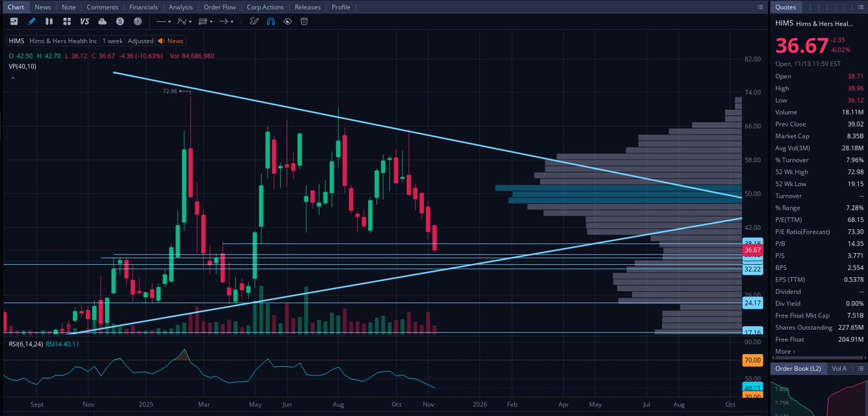Viewport: 868px width, 416px height.
Task: Click the cyan 40.11 RSI value tag
Action: [753, 387]
